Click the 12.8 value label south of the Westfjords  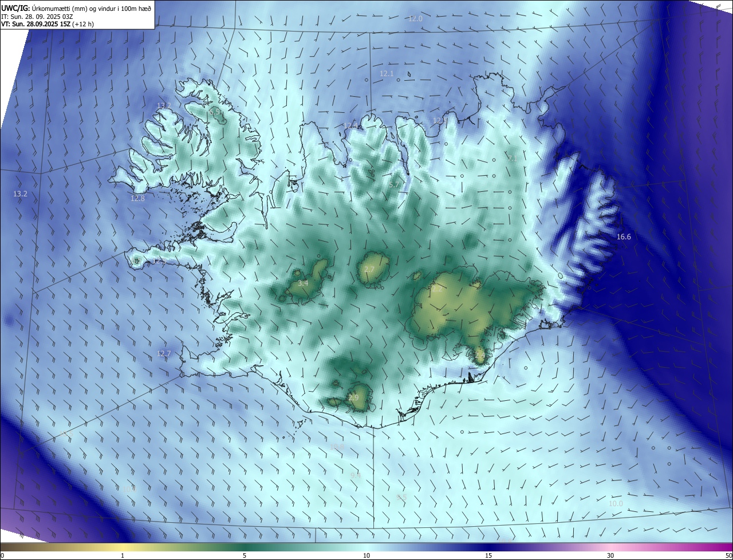pyautogui.click(x=137, y=198)
